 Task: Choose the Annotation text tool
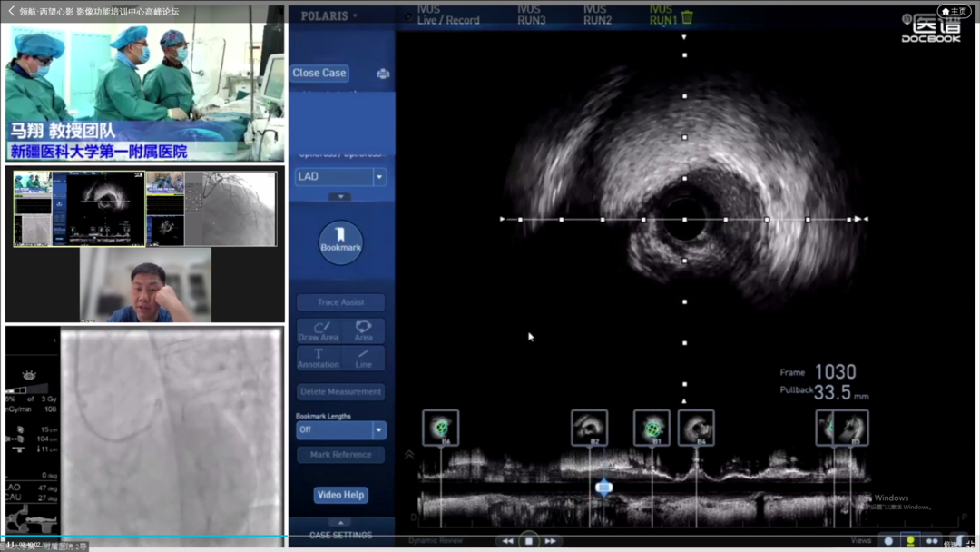(x=318, y=359)
